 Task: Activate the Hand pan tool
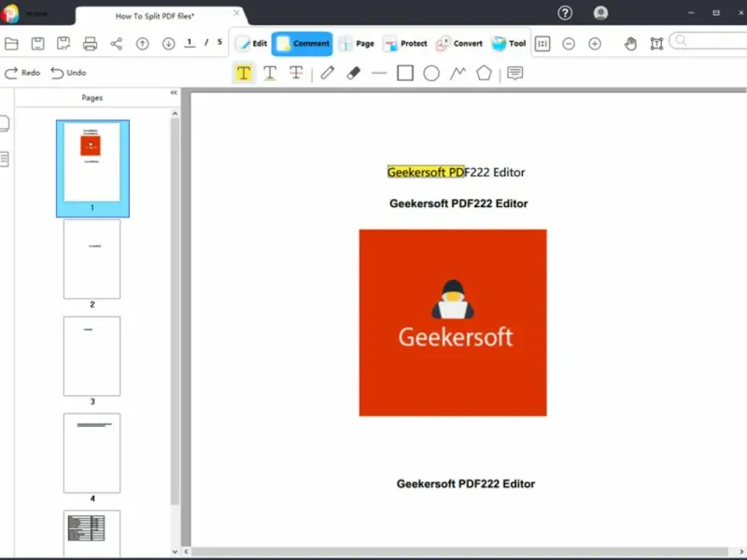(x=631, y=44)
